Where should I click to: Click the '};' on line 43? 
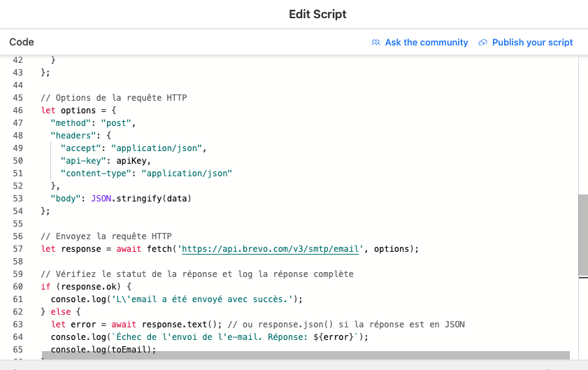45,73
